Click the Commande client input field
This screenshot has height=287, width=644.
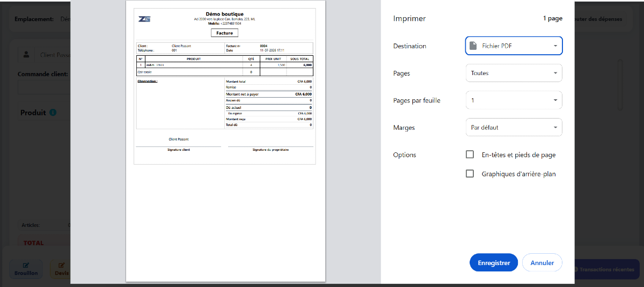(x=44, y=87)
